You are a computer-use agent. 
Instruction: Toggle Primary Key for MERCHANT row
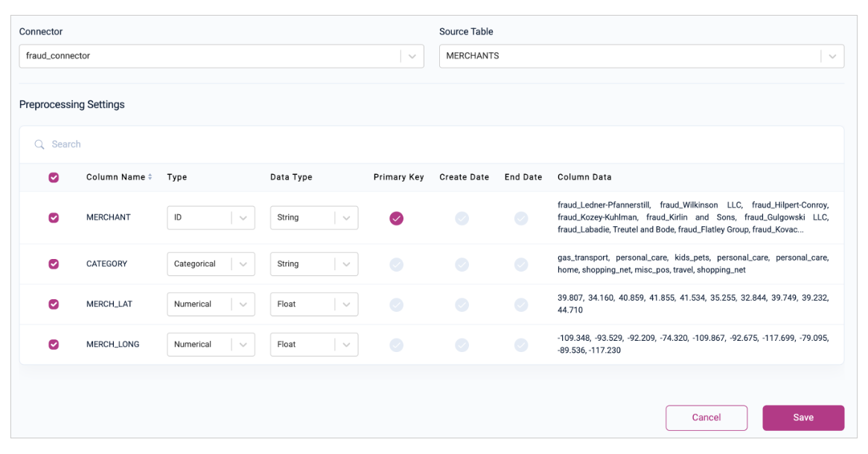pos(396,218)
